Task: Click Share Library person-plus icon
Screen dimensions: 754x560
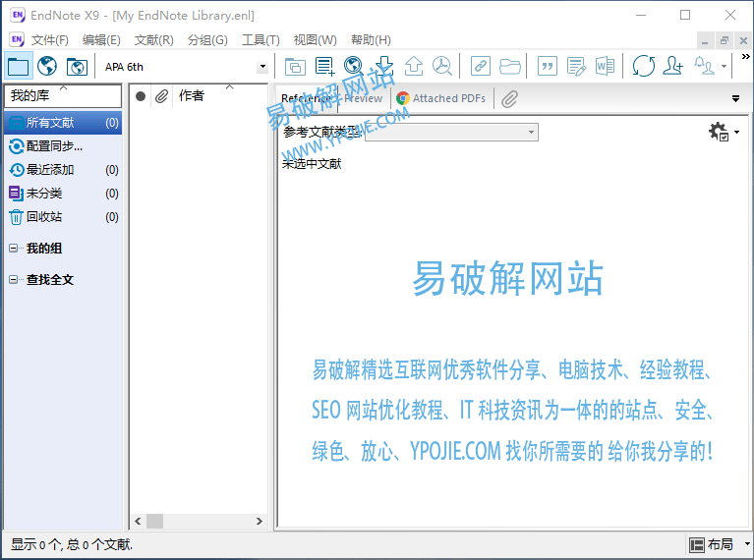Action: pyautogui.click(x=672, y=67)
